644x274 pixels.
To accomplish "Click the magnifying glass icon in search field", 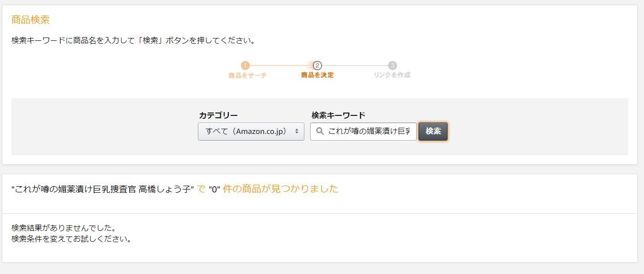I will [320, 131].
